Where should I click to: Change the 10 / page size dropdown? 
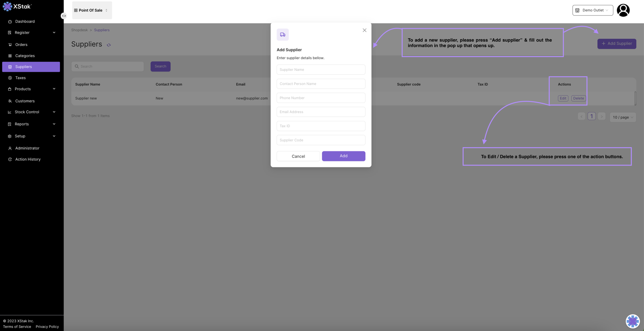click(x=622, y=117)
